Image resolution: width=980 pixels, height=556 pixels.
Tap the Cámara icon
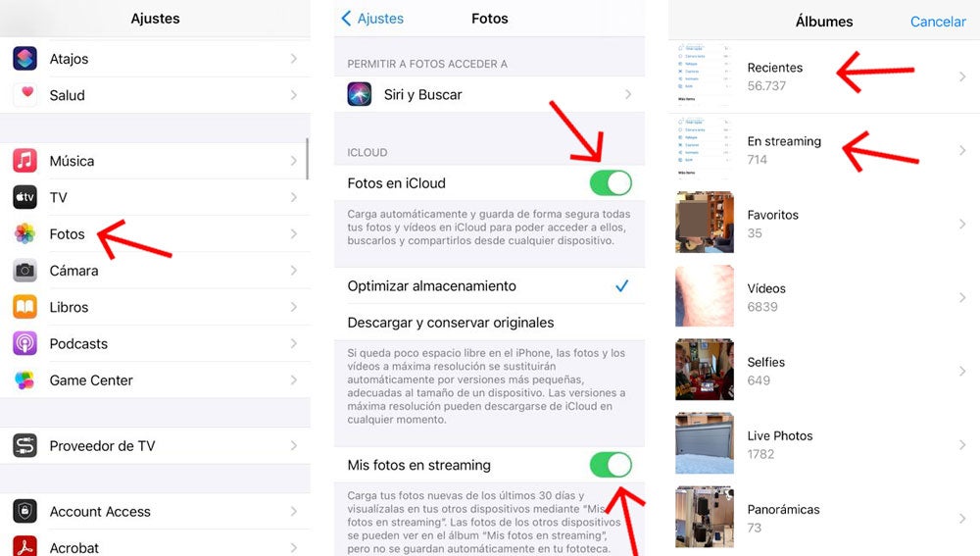(25, 271)
